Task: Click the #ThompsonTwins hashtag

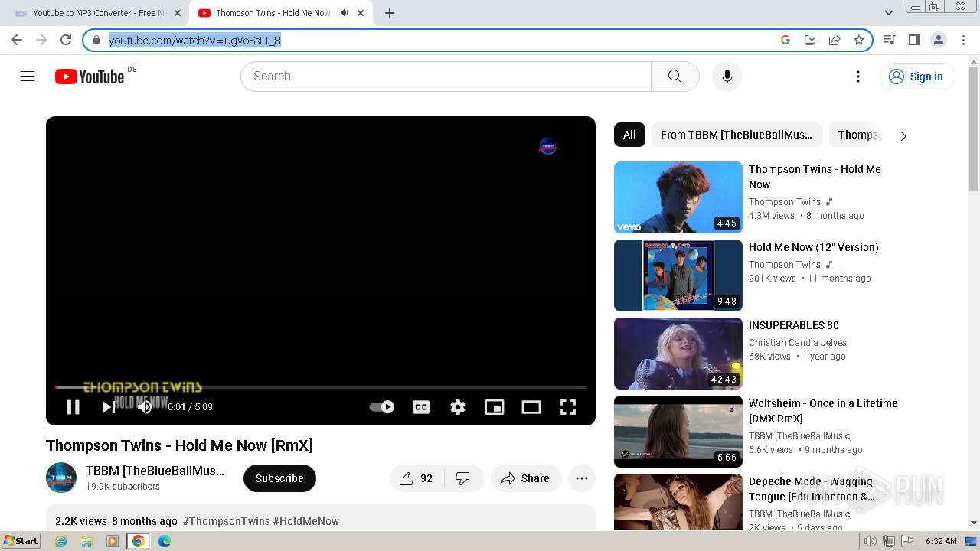Action: click(226, 521)
